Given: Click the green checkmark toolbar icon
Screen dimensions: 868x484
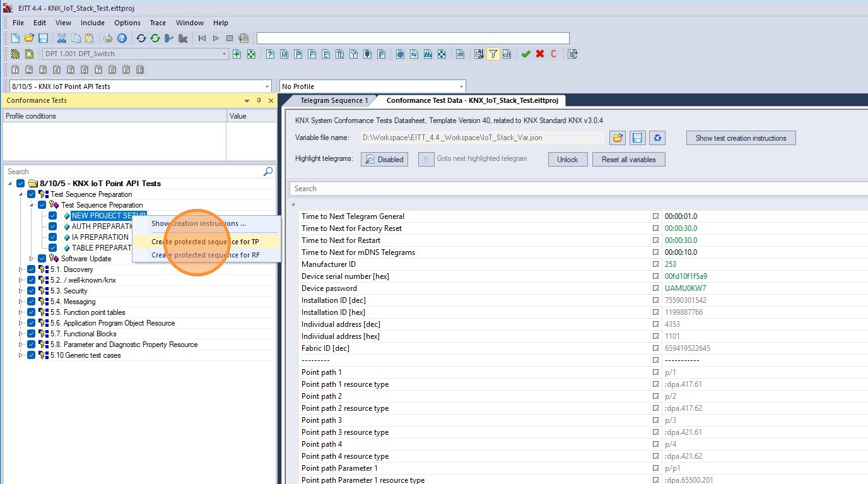Looking at the screenshot, I should [525, 54].
